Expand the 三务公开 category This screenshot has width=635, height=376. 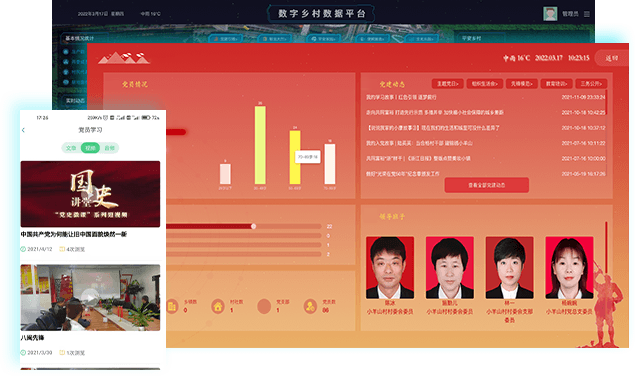[591, 84]
